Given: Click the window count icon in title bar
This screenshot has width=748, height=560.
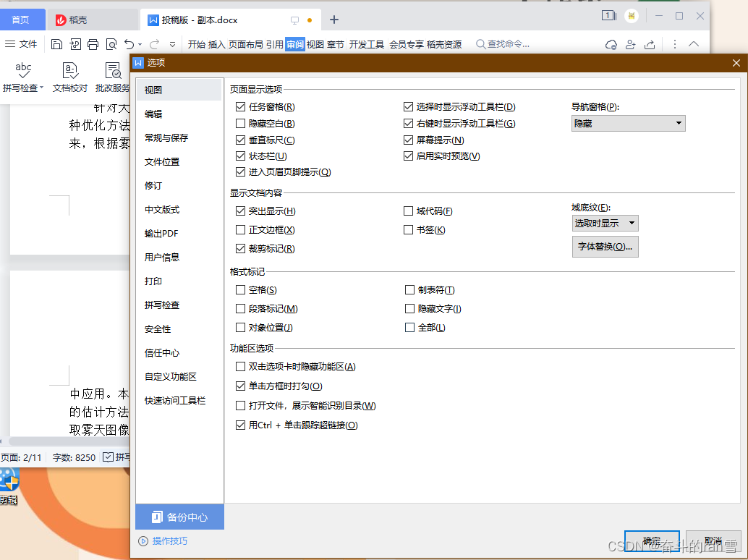Looking at the screenshot, I should tap(608, 16).
